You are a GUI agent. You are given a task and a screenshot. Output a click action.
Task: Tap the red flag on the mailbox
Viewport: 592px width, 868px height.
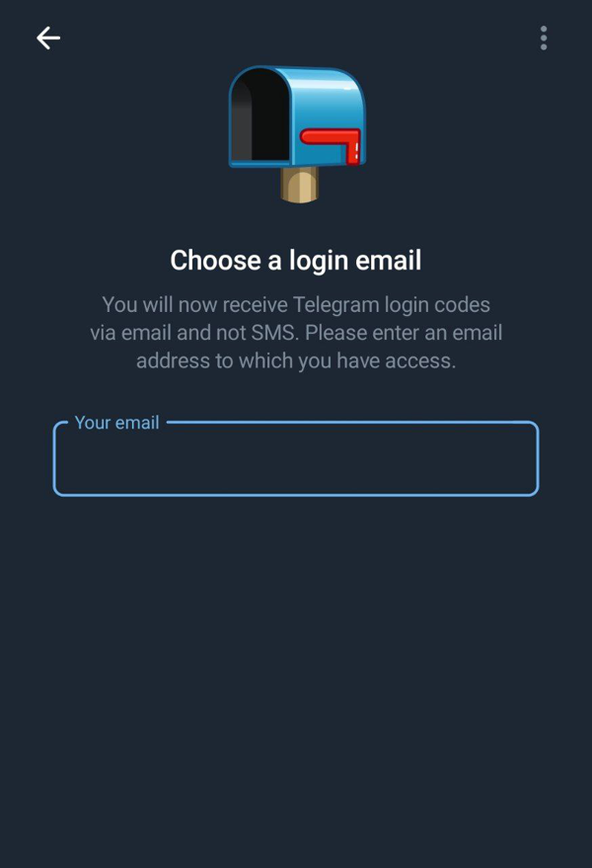[x=331, y=145]
